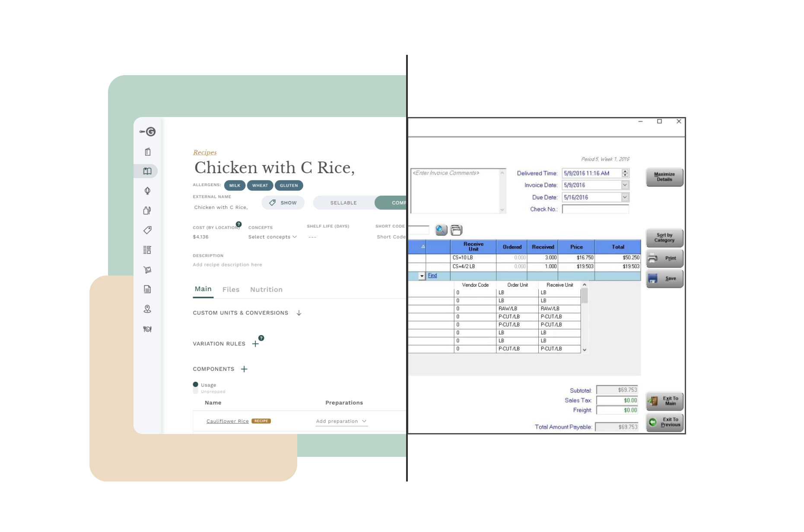The width and height of the screenshot is (804, 532).
Task: Click the MILK allergen tag
Action: coord(235,185)
